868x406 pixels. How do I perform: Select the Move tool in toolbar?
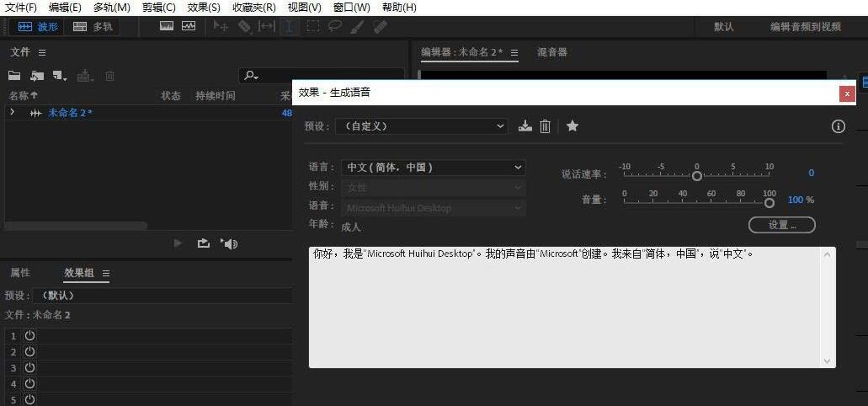point(221,26)
